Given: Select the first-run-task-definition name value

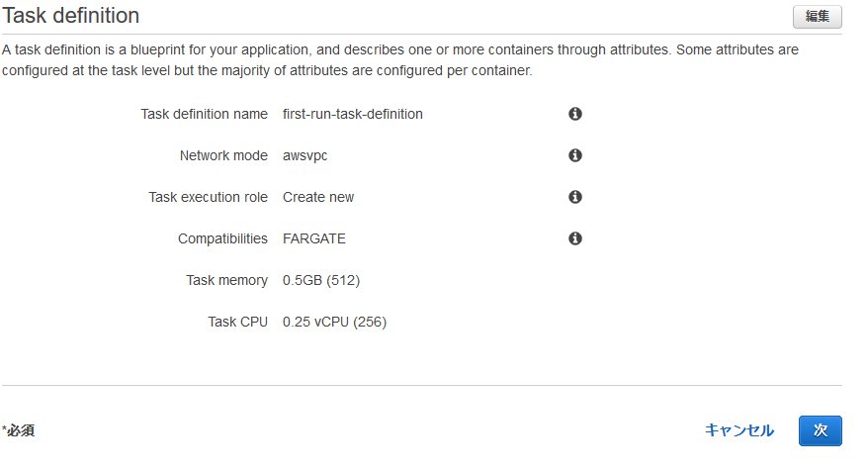Looking at the screenshot, I should pyautogui.click(x=352, y=114).
